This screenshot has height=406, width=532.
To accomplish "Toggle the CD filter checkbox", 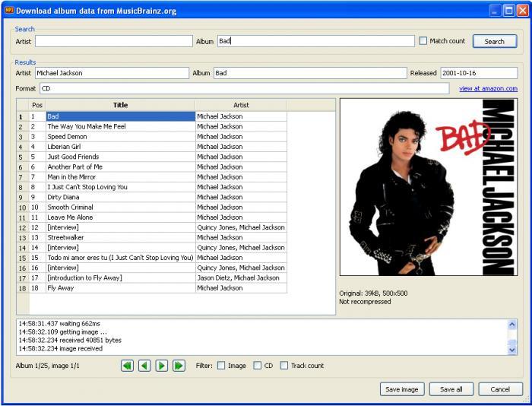I will (258, 366).
